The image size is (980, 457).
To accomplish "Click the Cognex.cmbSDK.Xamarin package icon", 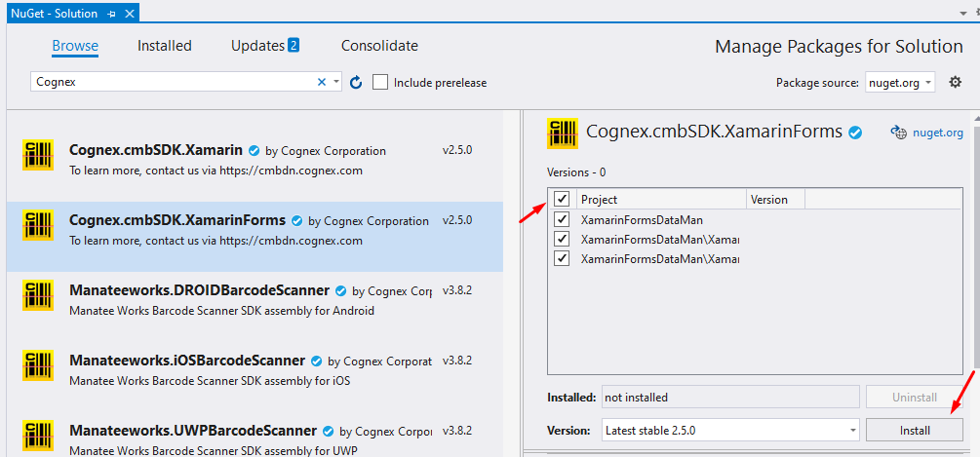I will (x=38, y=159).
